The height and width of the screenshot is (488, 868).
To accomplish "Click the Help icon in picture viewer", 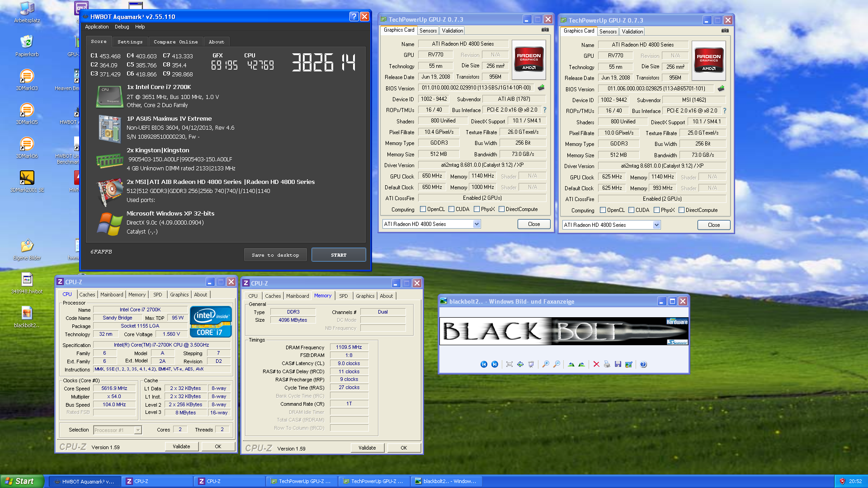I will pyautogui.click(x=643, y=364).
